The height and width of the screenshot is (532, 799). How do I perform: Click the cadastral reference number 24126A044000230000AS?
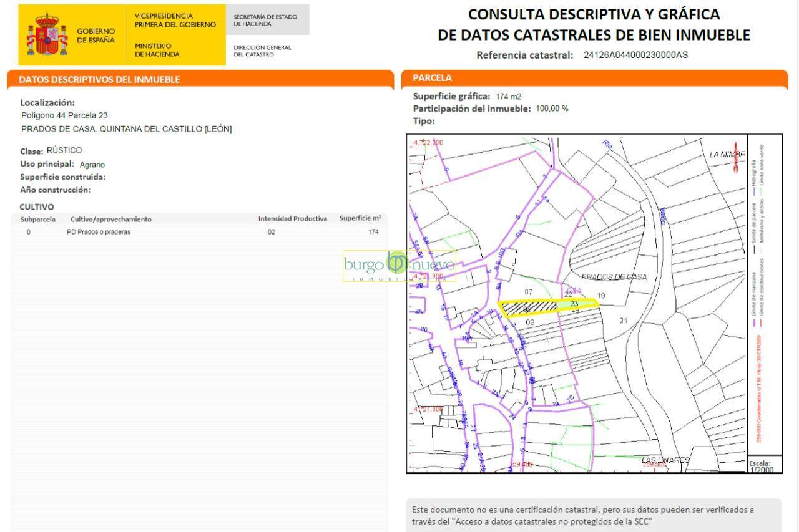[x=635, y=55]
